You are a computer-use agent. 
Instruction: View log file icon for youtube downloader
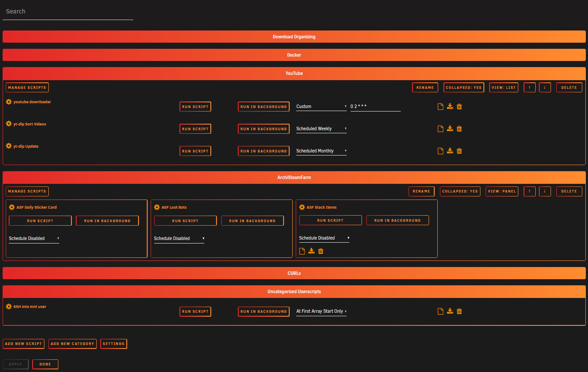coord(440,106)
